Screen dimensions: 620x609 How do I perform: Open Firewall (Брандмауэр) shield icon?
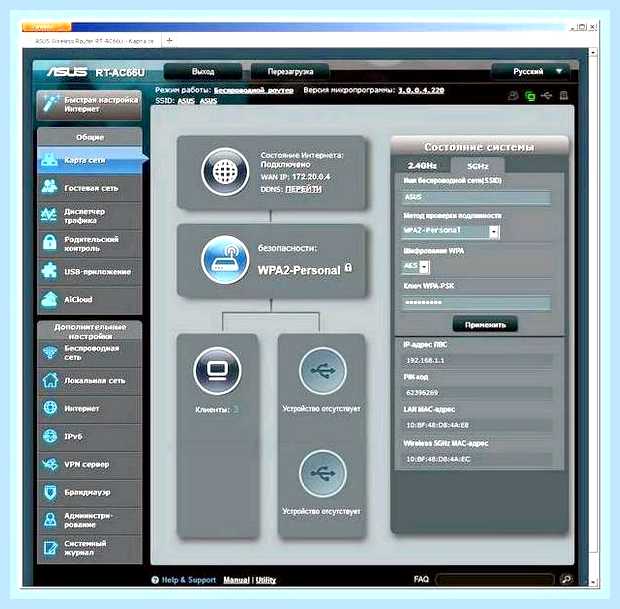pos(50,492)
